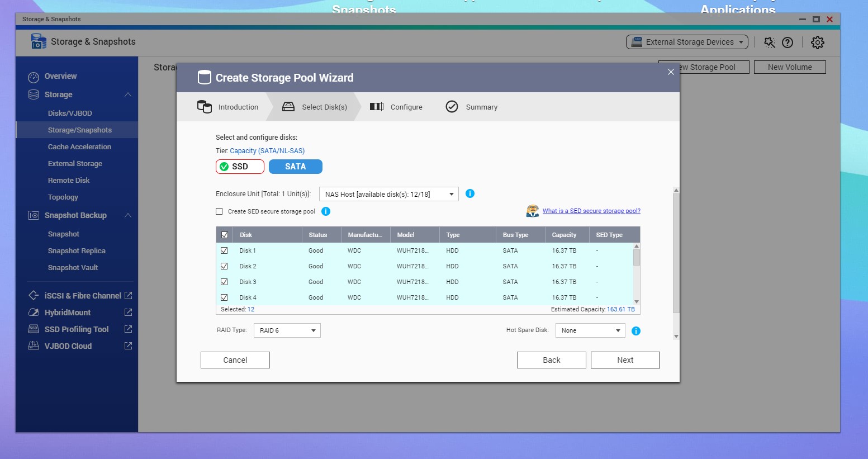
Task: Click external link icon next to HybridMount
Action: click(x=128, y=313)
